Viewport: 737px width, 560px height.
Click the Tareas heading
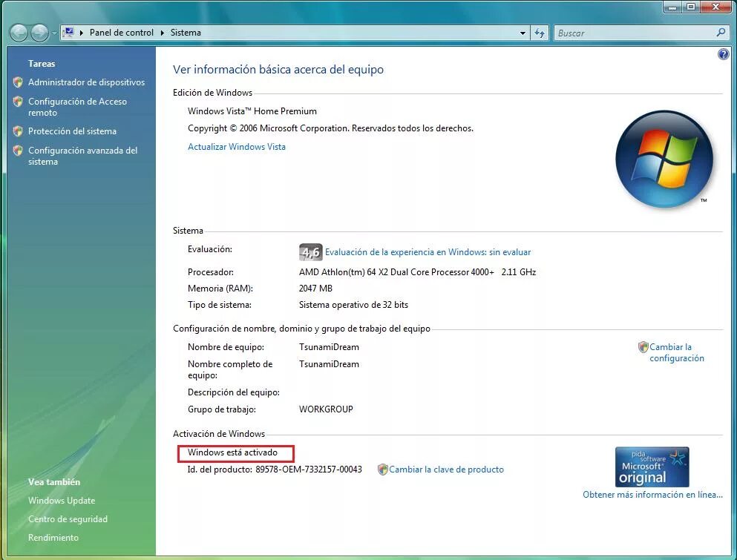pyautogui.click(x=42, y=64)
